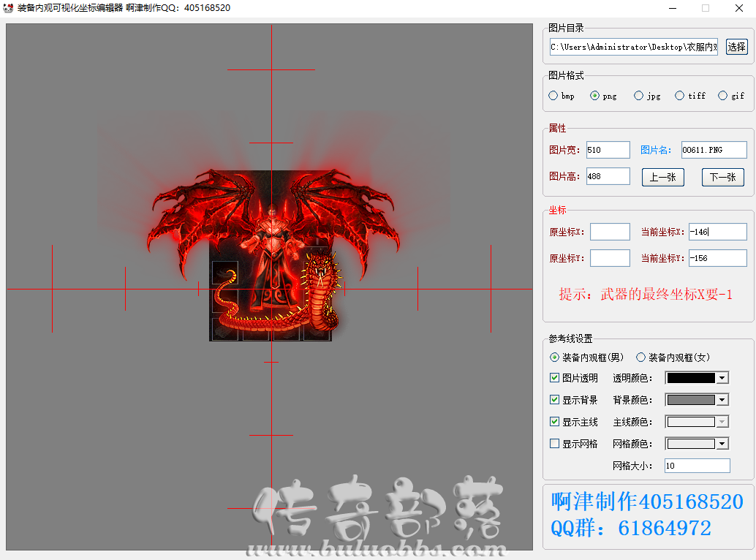The height and width of the screenshot is (560, 756).
Task: Select the bmp image format
Action: coord(562,96)
